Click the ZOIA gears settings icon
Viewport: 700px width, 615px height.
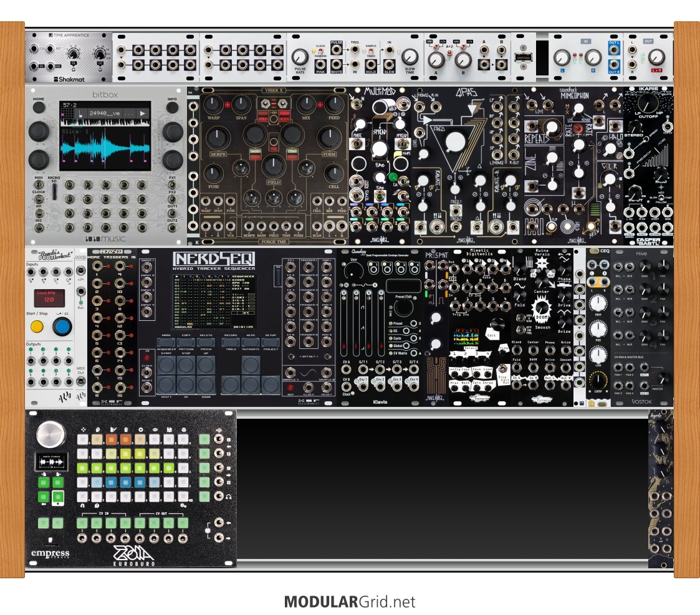click(x=183, y=506)
